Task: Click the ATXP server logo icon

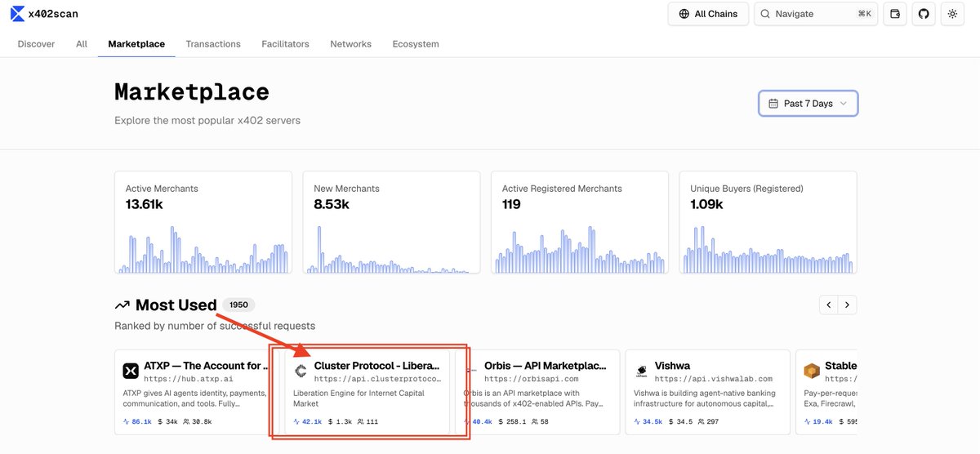Action: pos(131,372)
